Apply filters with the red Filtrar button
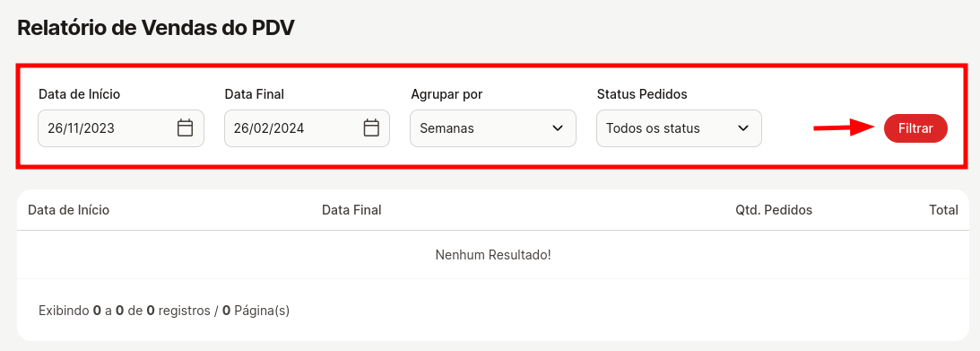The image size is (980, 351). point(915,128)
